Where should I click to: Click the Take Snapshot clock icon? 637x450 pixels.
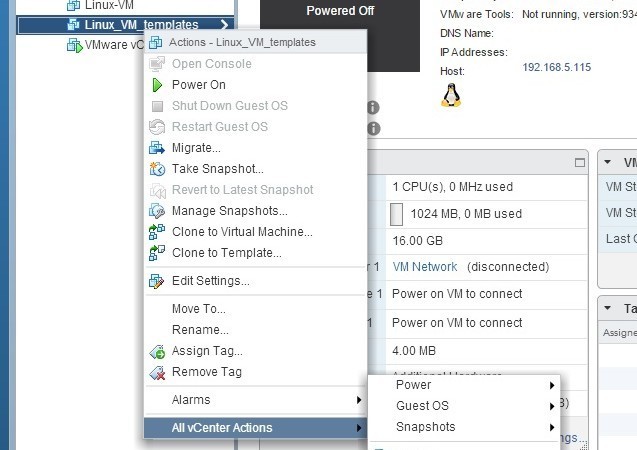point(157,169)
